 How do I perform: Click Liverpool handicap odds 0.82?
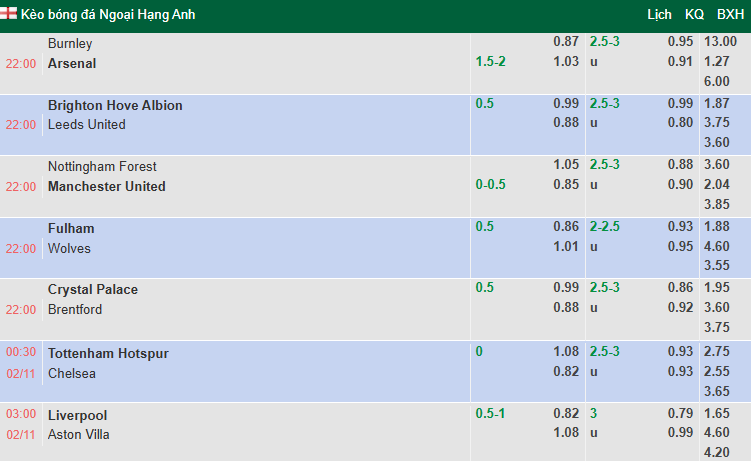pos(566,414)
